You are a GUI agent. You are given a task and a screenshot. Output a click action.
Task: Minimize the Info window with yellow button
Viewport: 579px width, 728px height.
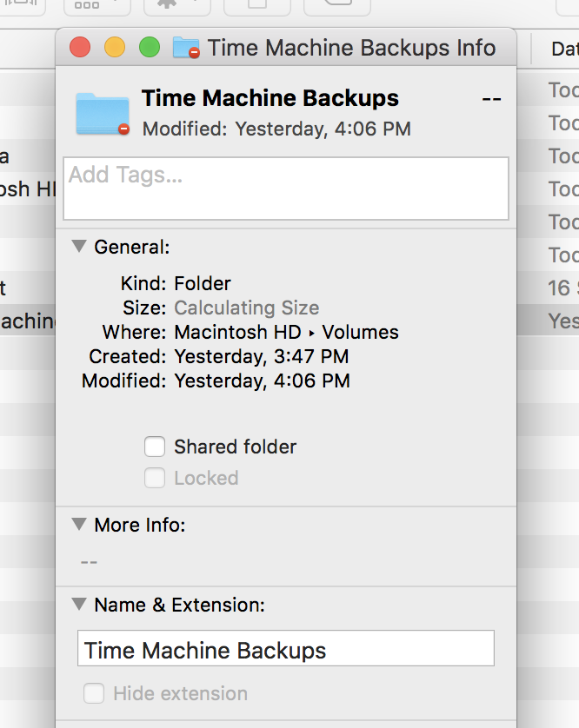[115, 48]
